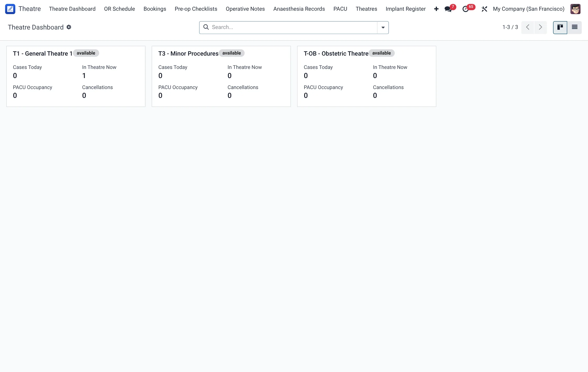Open the Theatres menu

click(366, 9)
